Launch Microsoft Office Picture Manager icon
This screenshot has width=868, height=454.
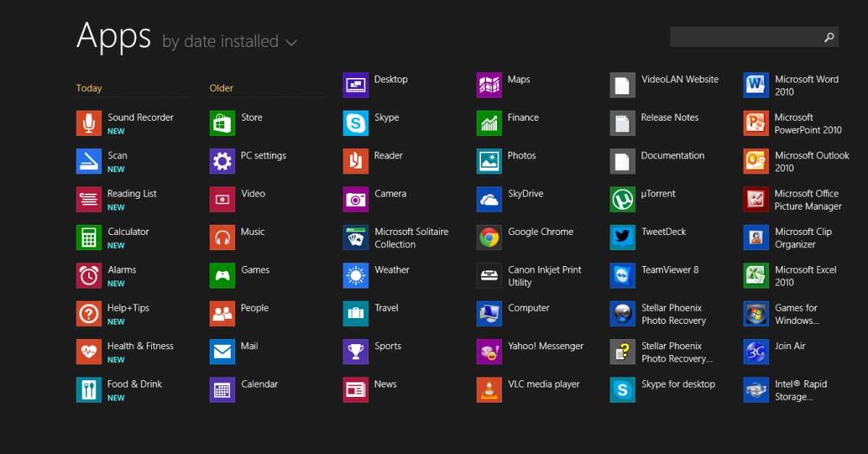pos(756,200)
